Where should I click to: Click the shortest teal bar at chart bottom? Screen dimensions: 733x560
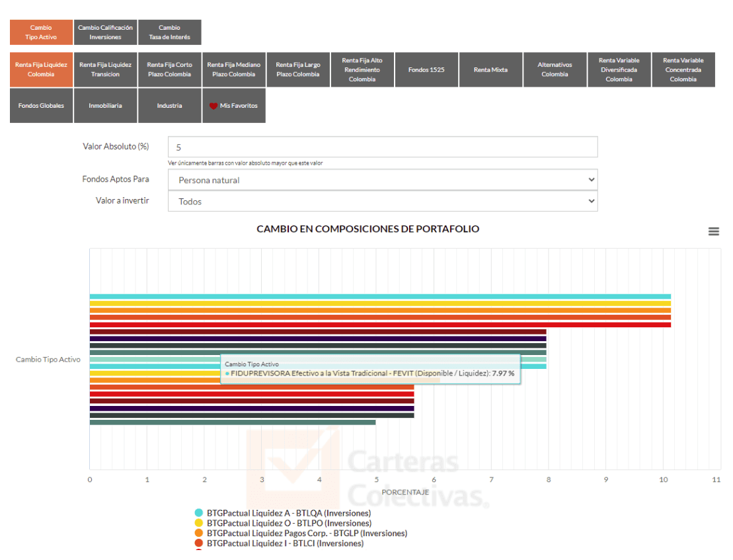click(x=233, y=422)
